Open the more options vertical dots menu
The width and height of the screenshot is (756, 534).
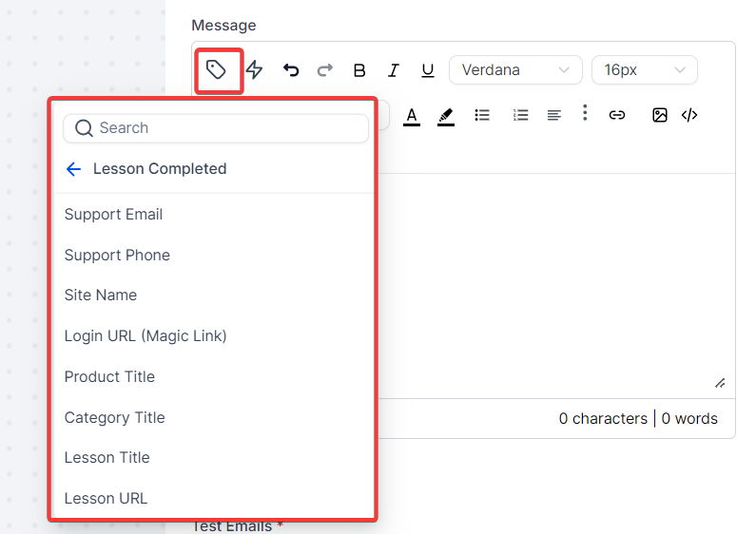click(585, 113)
